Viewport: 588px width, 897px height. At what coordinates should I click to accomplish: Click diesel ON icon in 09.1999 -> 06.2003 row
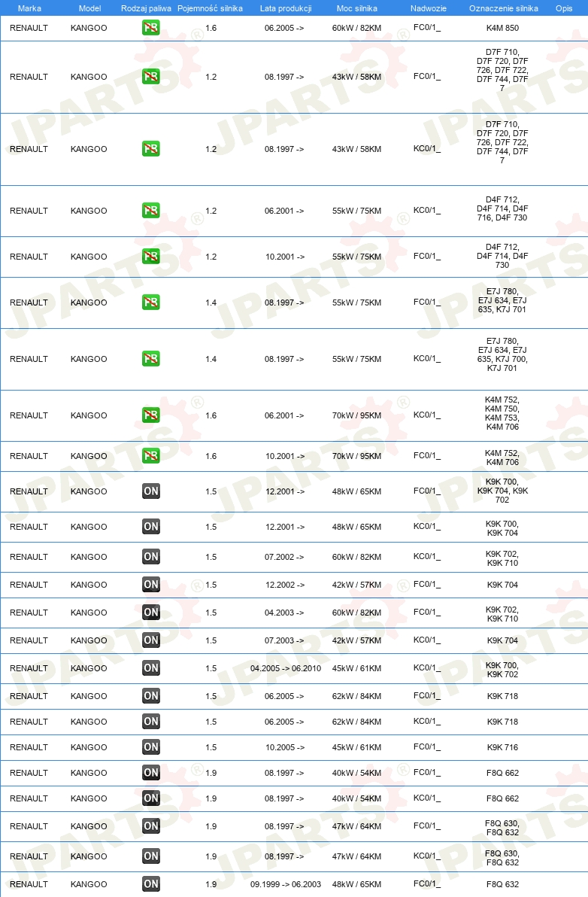point(151,884)
